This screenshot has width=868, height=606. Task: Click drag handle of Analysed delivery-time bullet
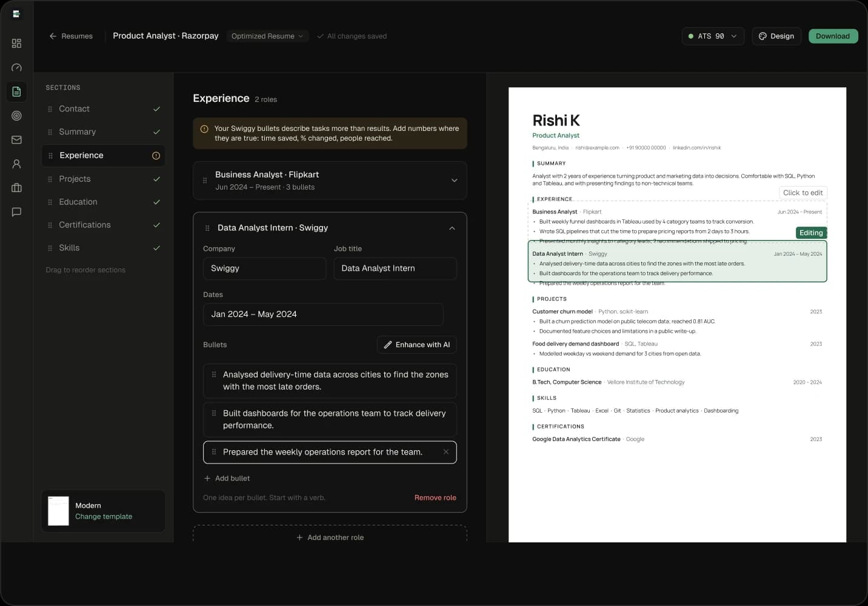coord(214,375)
